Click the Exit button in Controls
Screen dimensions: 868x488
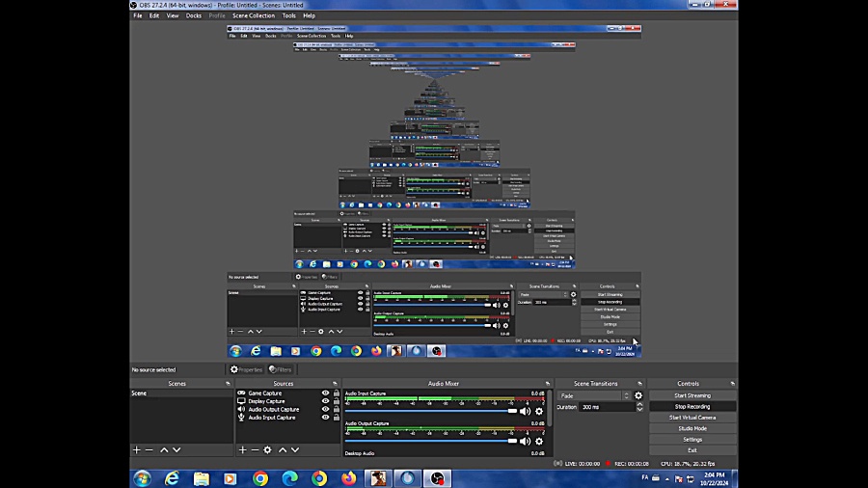[692, 450]
